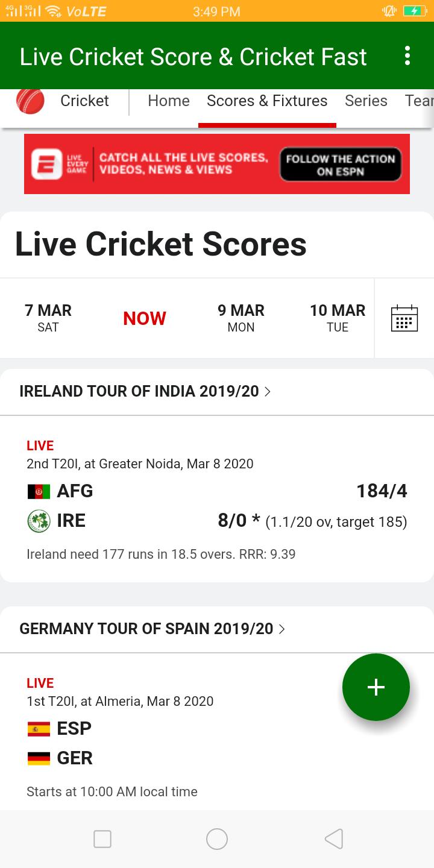Expand Germany Tour of Spain 2019/20 series
This screenshot has width=434, height=868.
click(x=217, y=629)
